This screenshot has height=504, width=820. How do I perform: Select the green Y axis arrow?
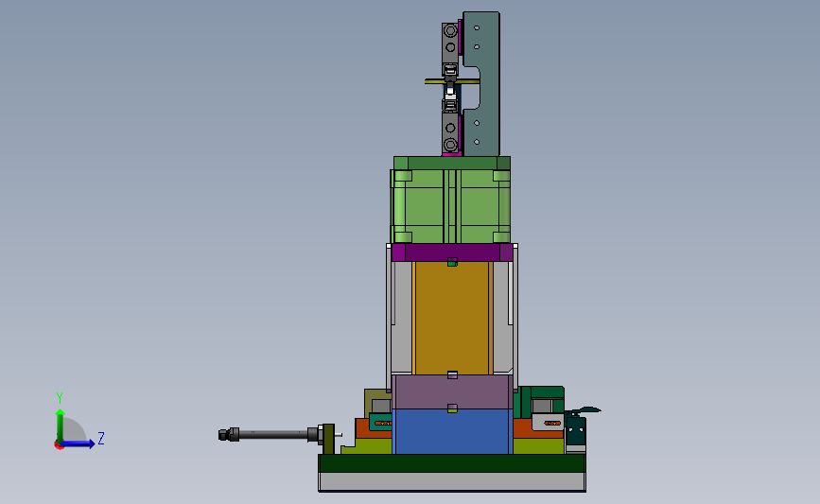[61, 426]
